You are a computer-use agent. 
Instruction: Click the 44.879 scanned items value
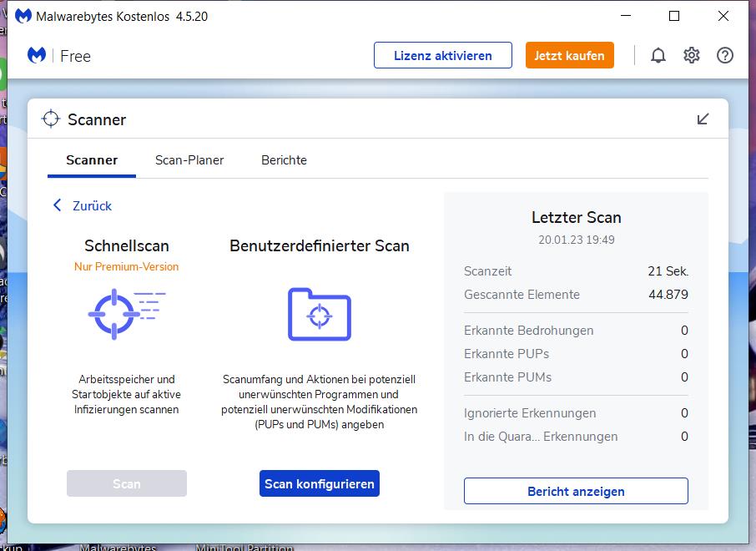pos(668,295)
